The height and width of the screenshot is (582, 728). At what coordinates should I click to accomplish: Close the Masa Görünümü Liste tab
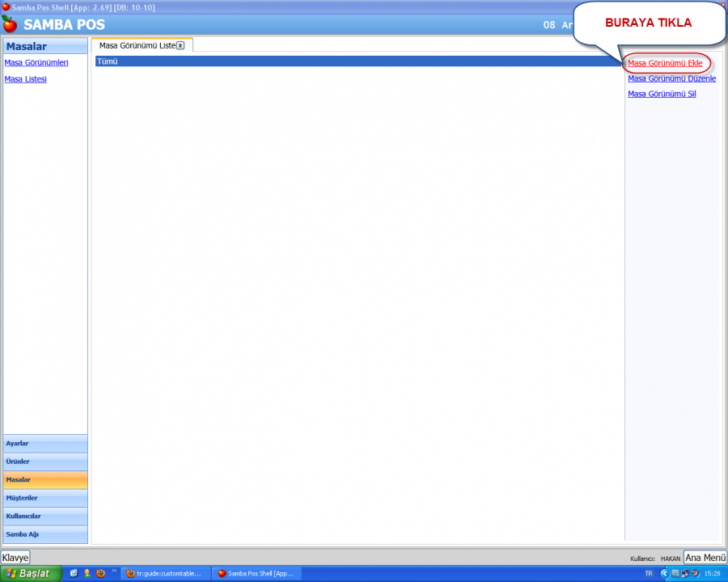180,45
